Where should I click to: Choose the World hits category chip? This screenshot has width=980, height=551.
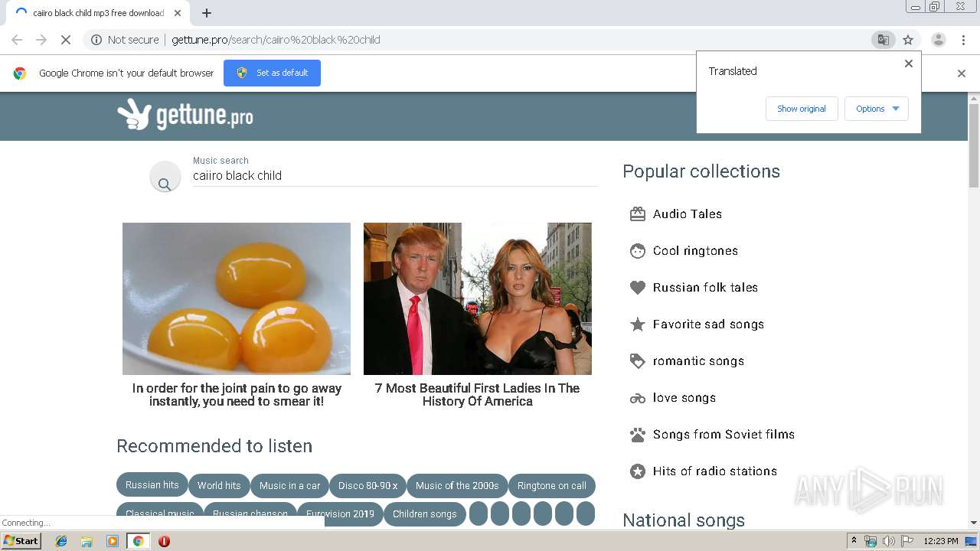pyautogui.click(x=219, y=486)
